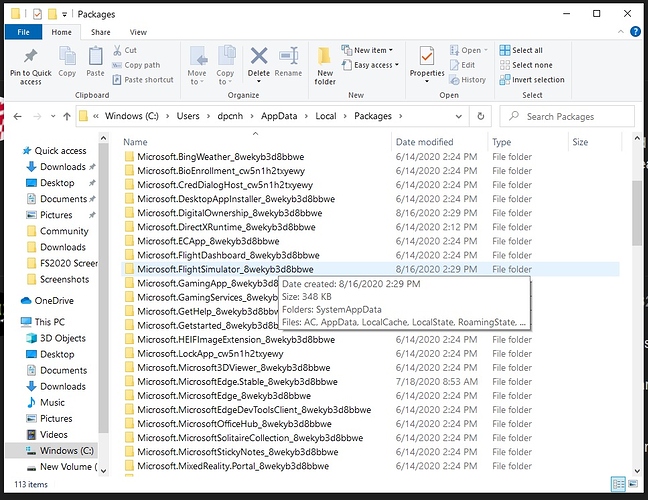Select OneDrive in navigation pane

54,300
